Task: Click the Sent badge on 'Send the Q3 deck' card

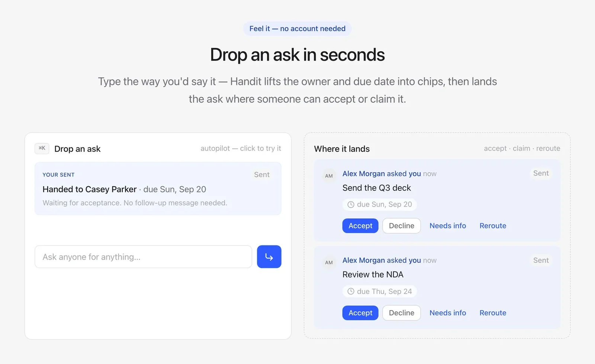Action: [x=541, y=173]
